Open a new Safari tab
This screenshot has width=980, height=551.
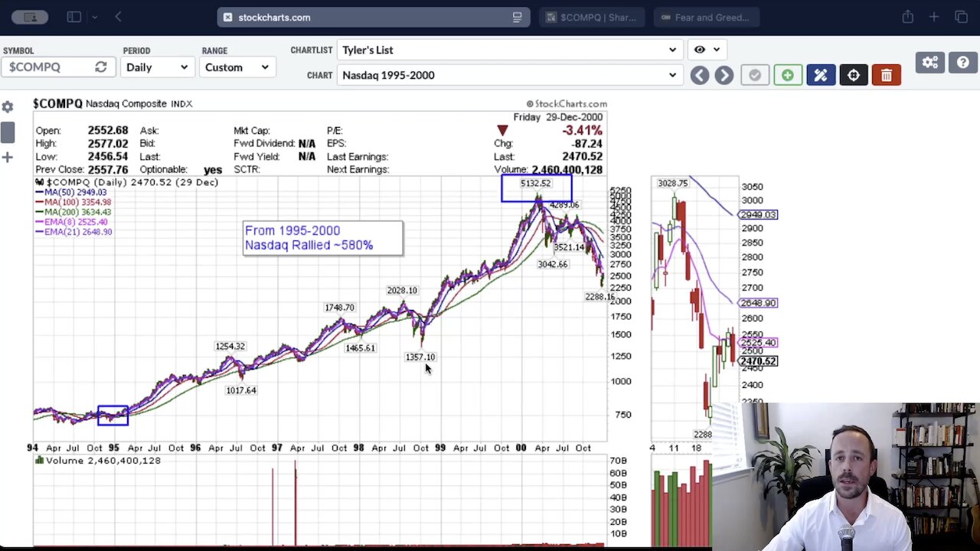coord(934,17)
